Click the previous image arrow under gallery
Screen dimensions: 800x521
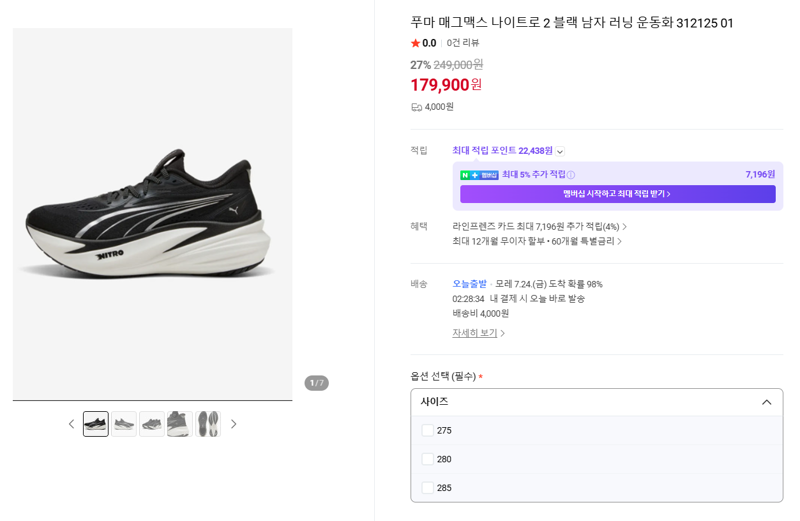(x=71, y=424)
